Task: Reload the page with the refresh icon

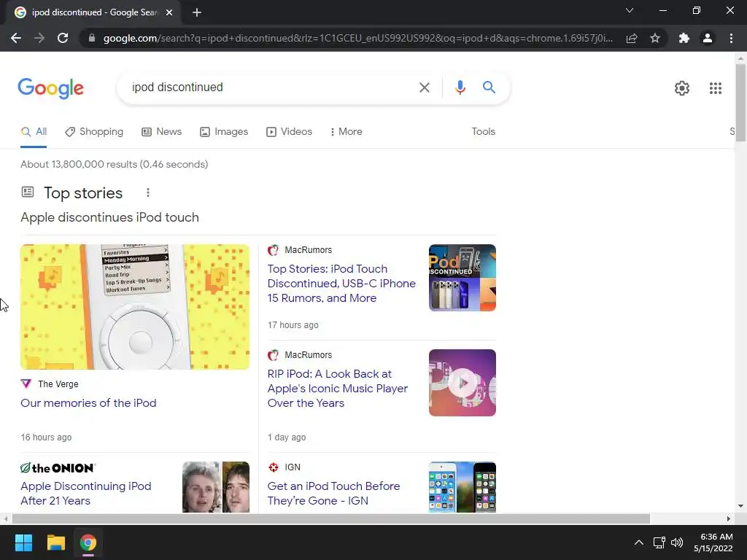Action: coord(63,38)
